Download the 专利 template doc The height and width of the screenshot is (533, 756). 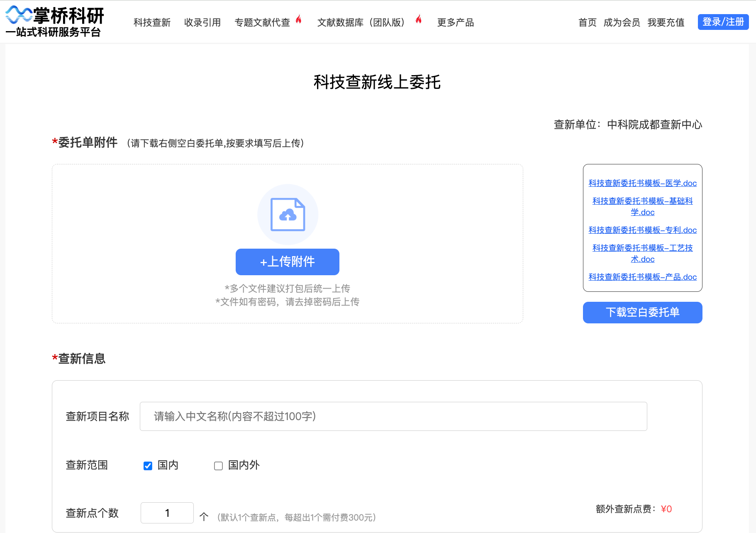click(x=643, y=230)
